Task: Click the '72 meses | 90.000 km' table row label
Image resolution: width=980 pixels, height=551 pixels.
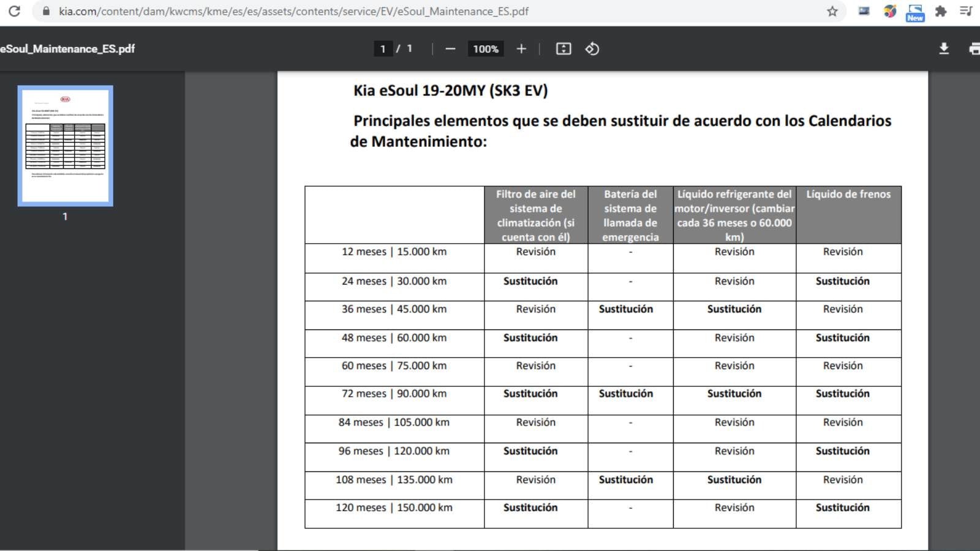Action: tap(394, 394)
